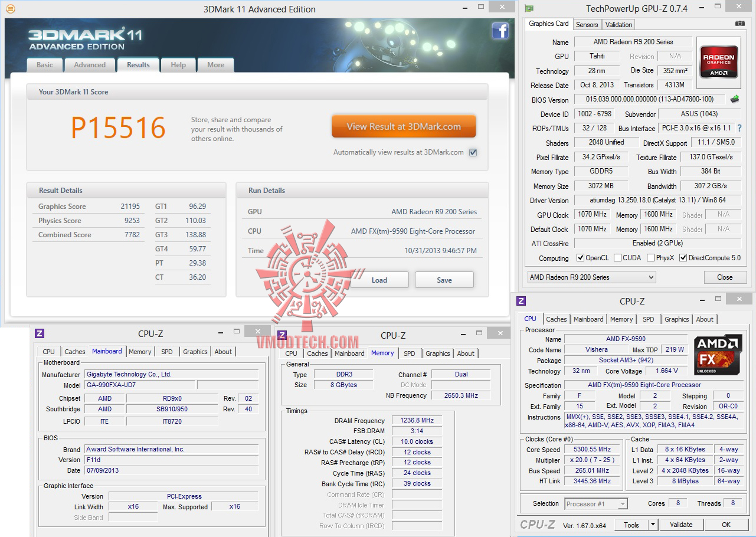
Task: Take a GPU-Z screenshot with the camera icon
Action: [739, 24]
